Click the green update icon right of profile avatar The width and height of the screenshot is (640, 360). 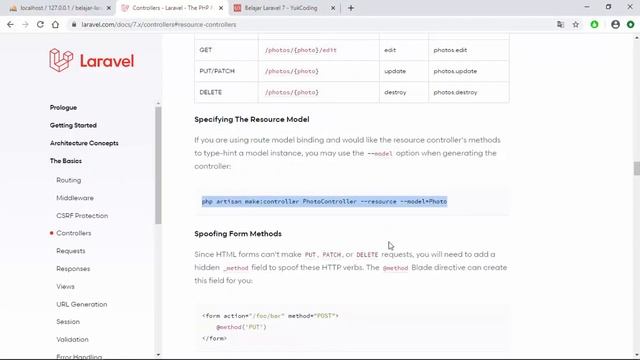coord(631,24)
